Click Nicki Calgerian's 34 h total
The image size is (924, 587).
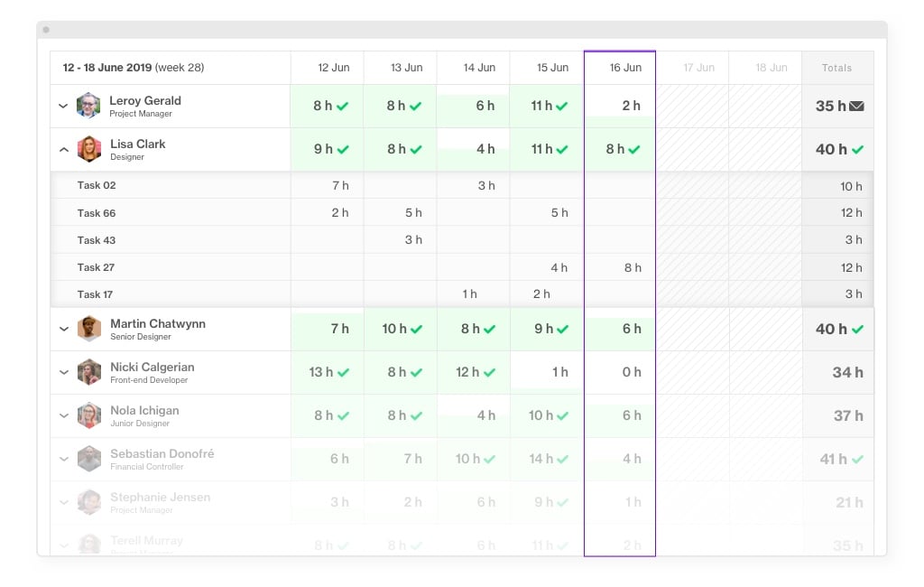(x=848, y=372)
